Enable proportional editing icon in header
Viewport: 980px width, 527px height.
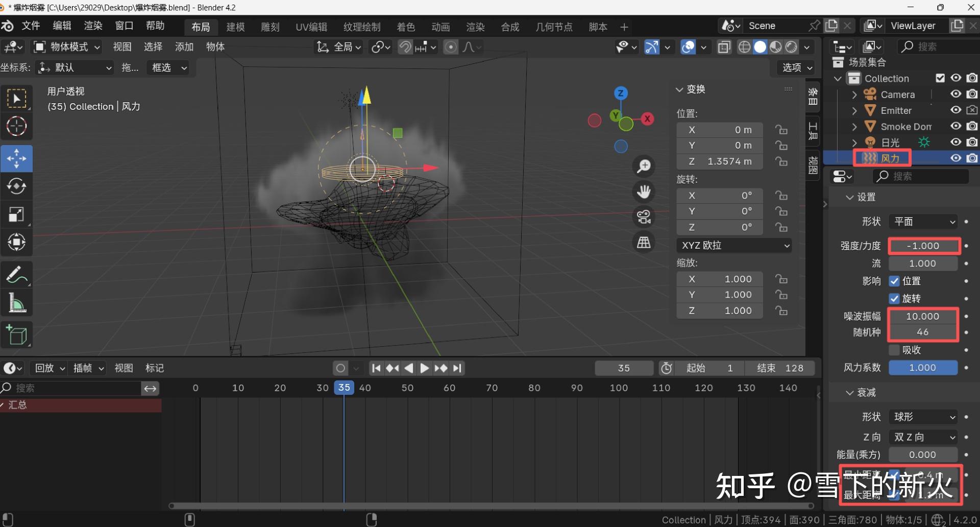(x=451, y=46)
